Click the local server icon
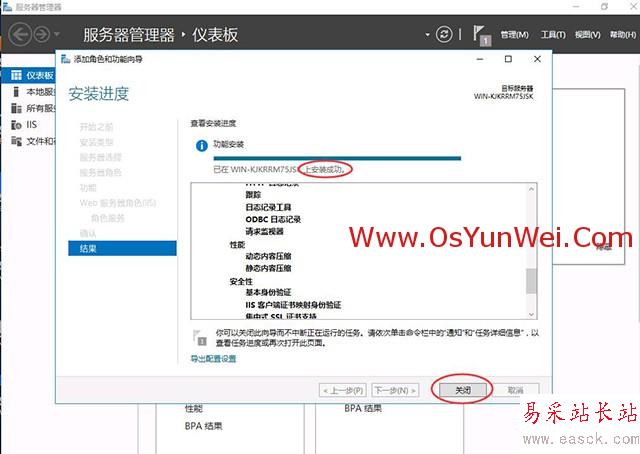The width and height of the screenshot is (640, 454). 16,92
